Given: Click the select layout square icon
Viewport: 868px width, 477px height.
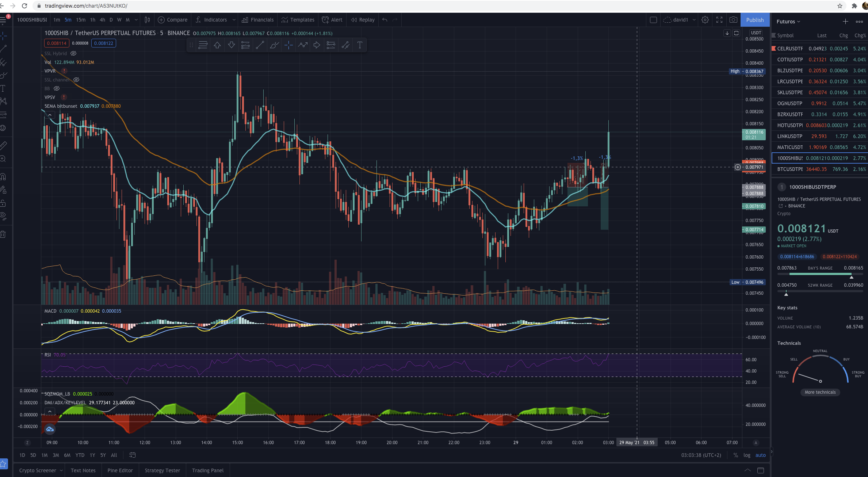Looking at the screenshot, I should pos(653,20).
